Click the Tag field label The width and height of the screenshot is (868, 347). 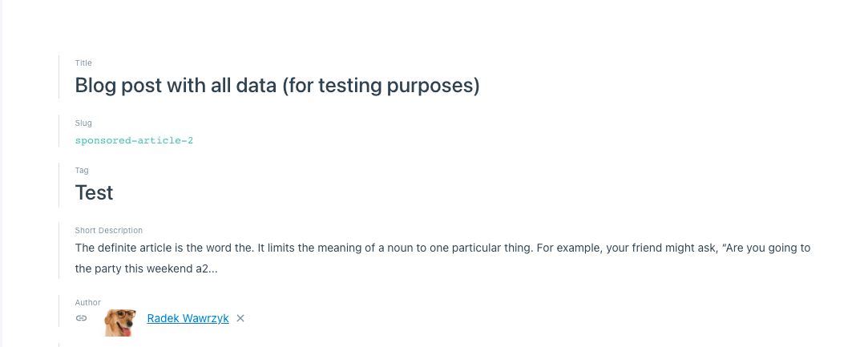(x=82, y=170)
